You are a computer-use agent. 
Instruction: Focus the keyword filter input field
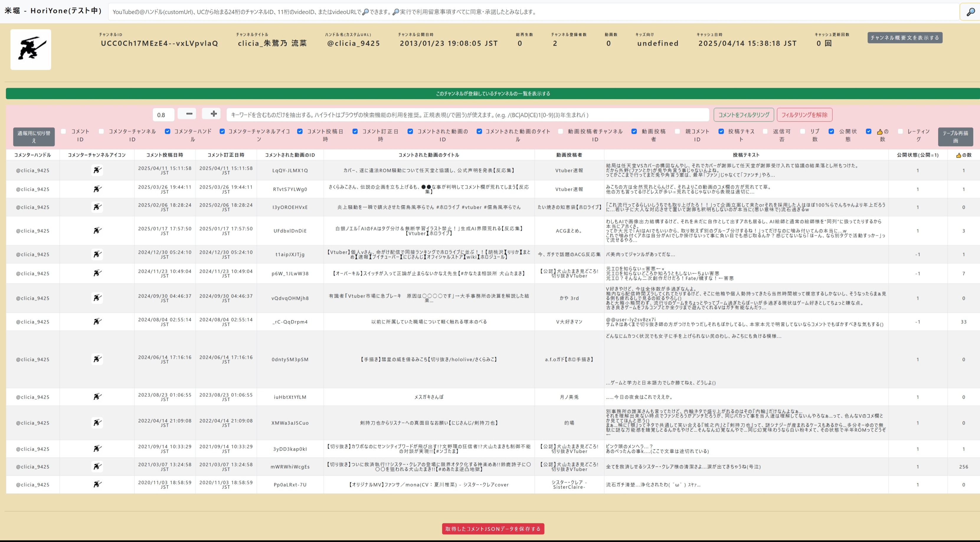(467, 115)
